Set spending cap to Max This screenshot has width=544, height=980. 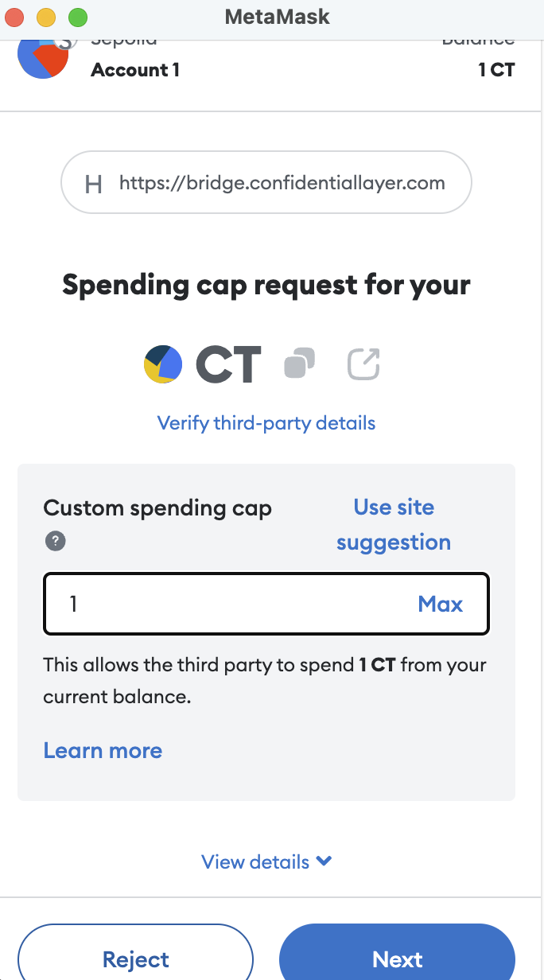[x=440, y=605]
